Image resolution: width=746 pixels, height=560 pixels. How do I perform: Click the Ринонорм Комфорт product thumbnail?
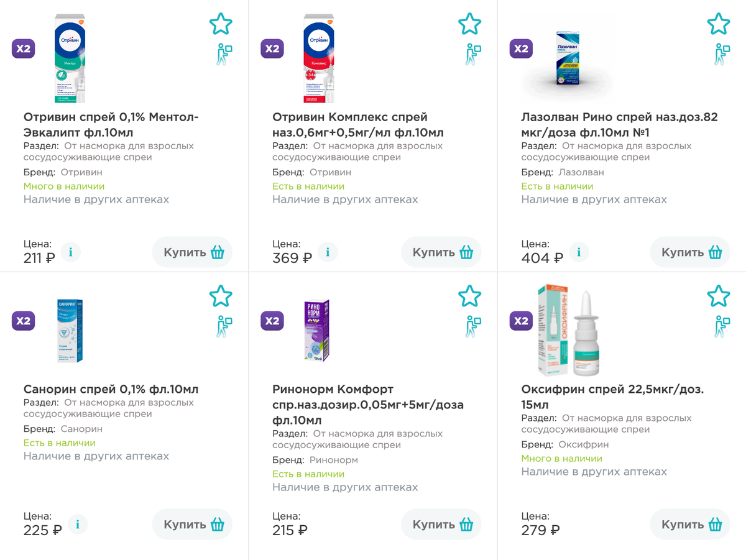pos(316,331)
